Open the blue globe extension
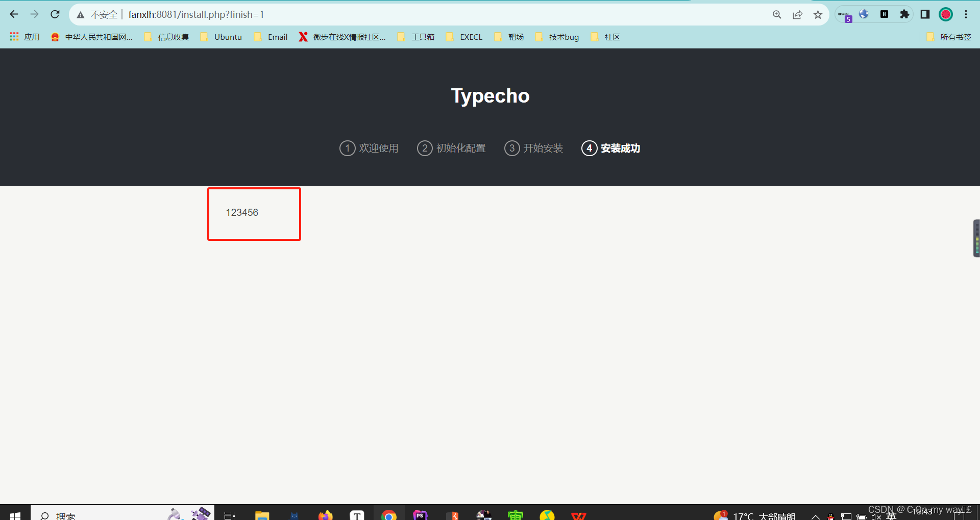 coord(864,14)
